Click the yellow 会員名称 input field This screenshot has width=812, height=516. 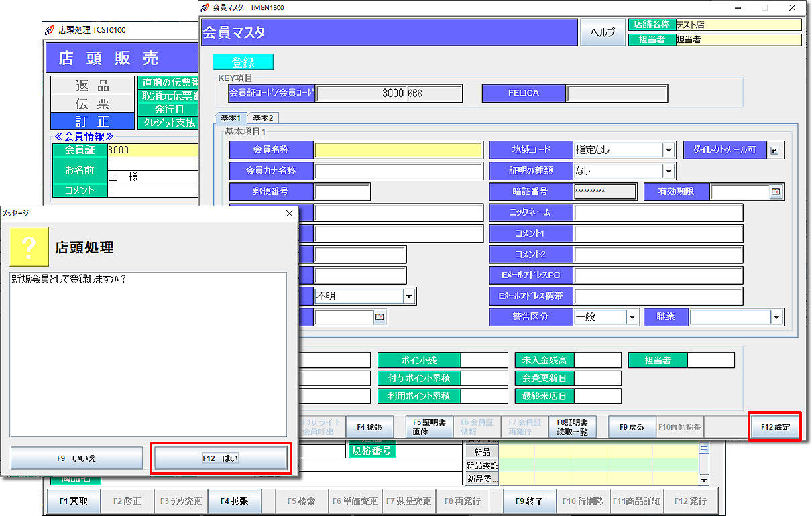pos(398,150)
